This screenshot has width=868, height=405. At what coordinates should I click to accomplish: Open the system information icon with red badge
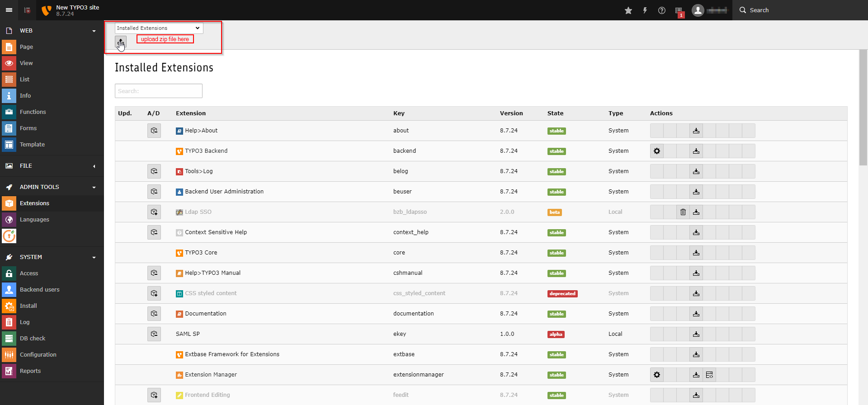pyautogui.click(x=679, y=11)
